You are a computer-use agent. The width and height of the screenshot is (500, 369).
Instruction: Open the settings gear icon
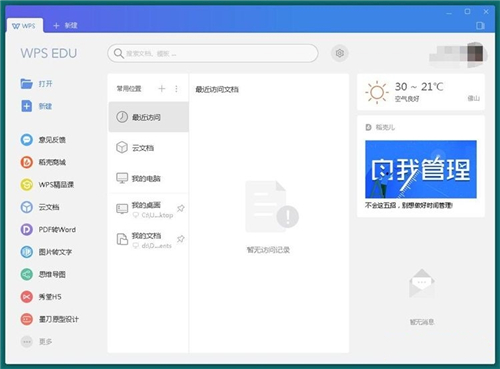click(x=340, y=53)
